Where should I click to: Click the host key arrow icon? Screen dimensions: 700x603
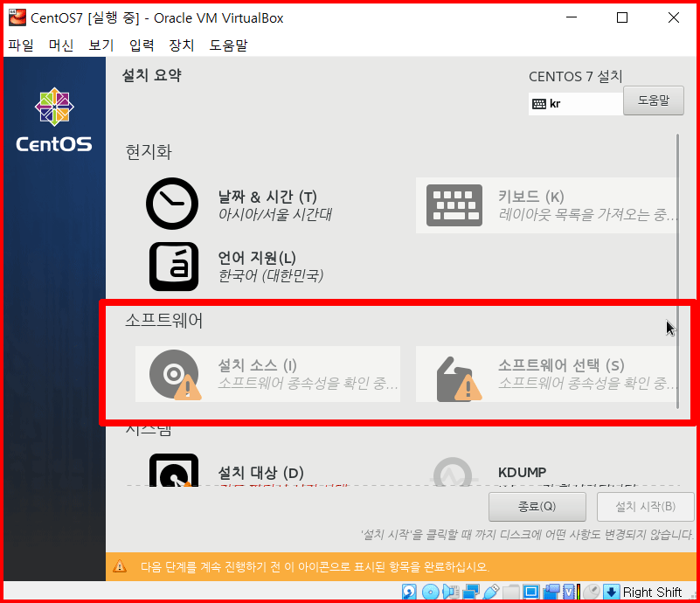[611, 592]
